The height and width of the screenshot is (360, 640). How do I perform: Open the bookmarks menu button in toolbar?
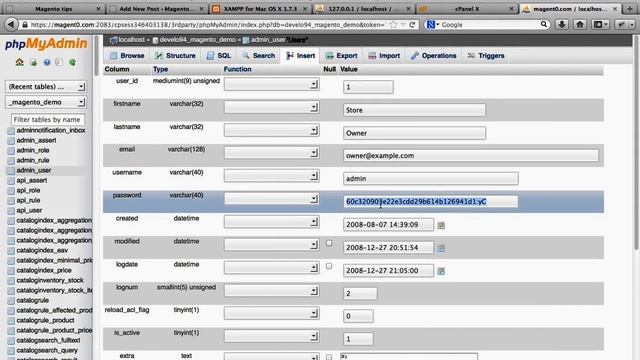[600, 24]
